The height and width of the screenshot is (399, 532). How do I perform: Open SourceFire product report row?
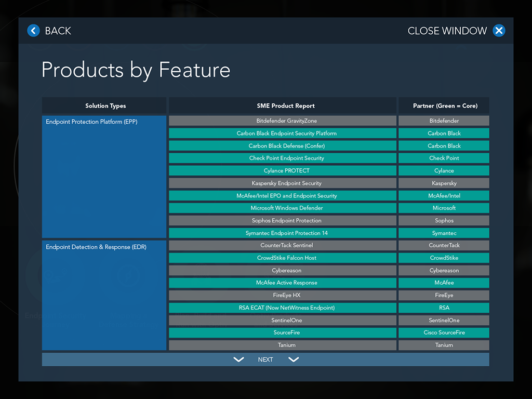pos(283,332)
